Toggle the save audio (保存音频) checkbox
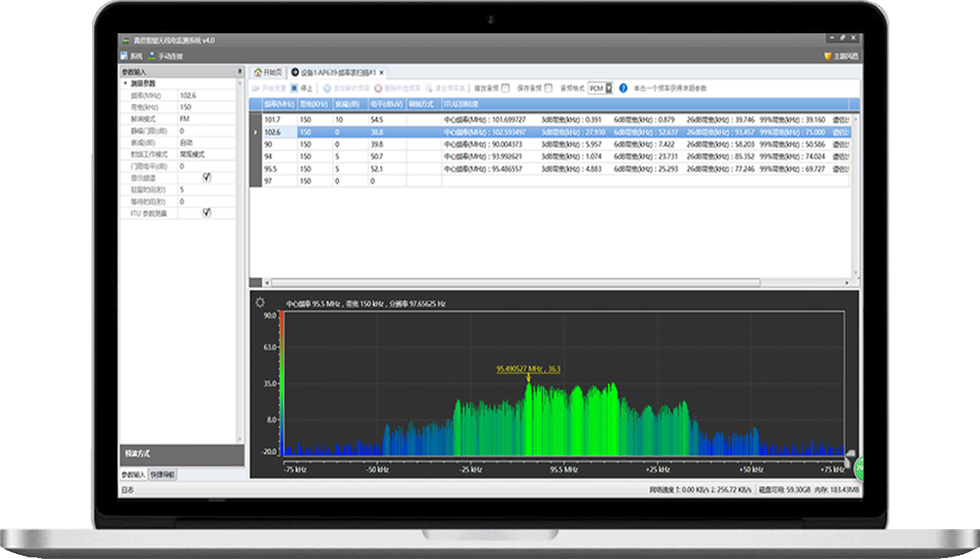This screenshot has height=559, width=980. tap(548, 88)
